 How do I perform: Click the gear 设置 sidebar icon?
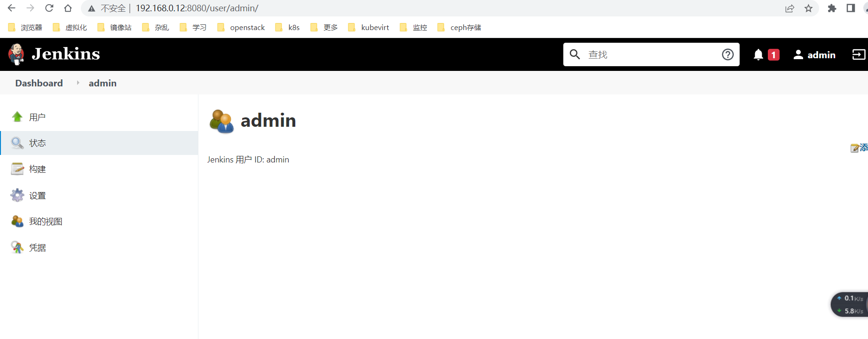point(17,195)
